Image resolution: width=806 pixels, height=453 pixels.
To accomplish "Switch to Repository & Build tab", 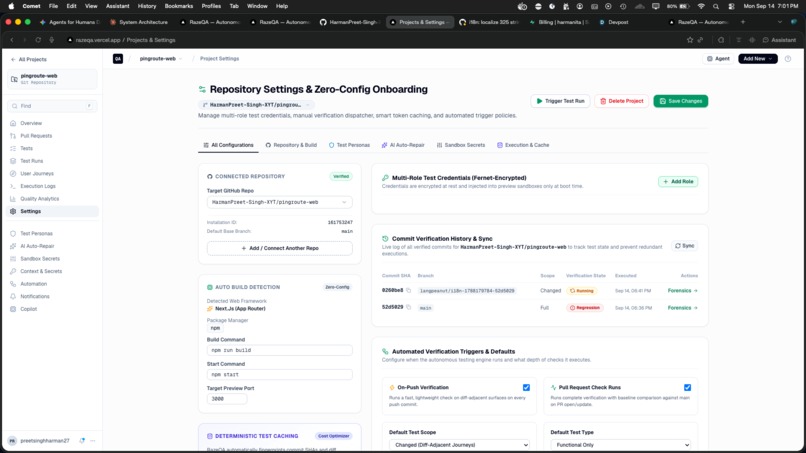I will pos(291,145).
